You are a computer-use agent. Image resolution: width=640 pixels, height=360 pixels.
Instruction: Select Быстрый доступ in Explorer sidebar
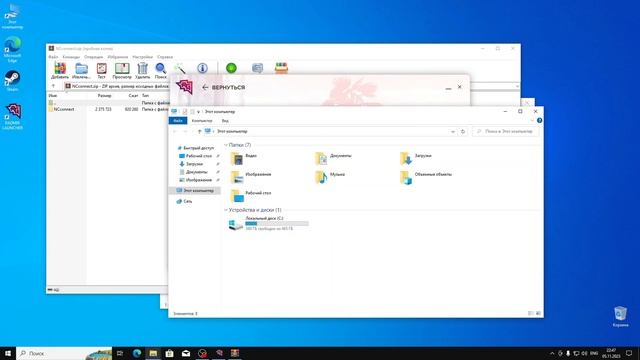point(195,148)
